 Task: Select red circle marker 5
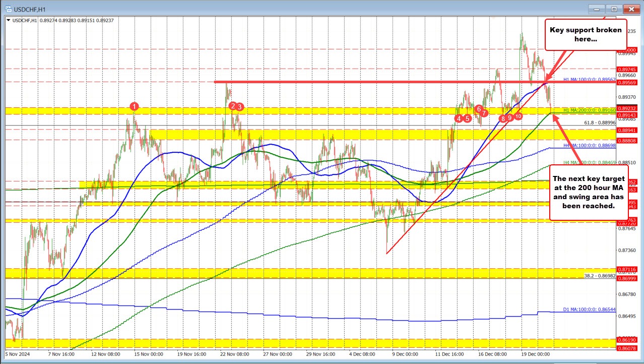click(x=467, y=118)
